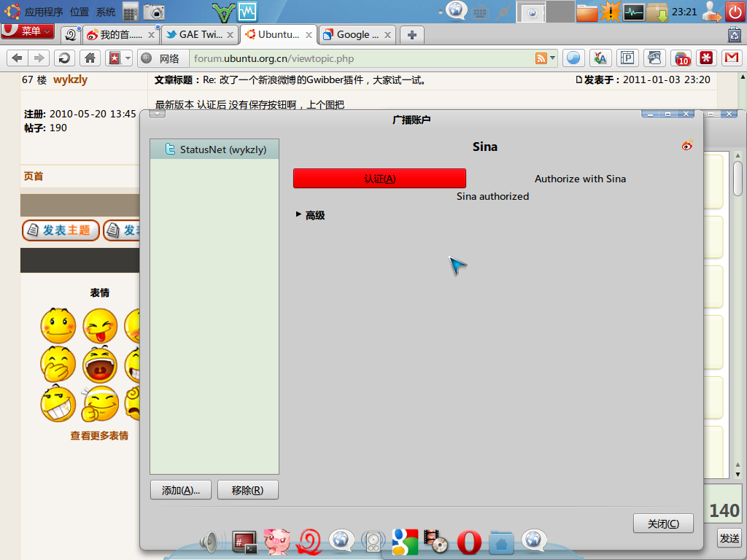747x560 pixels.
Task: Click the P-in-a-frame extension icon
Action: click(x=627, y=58)
